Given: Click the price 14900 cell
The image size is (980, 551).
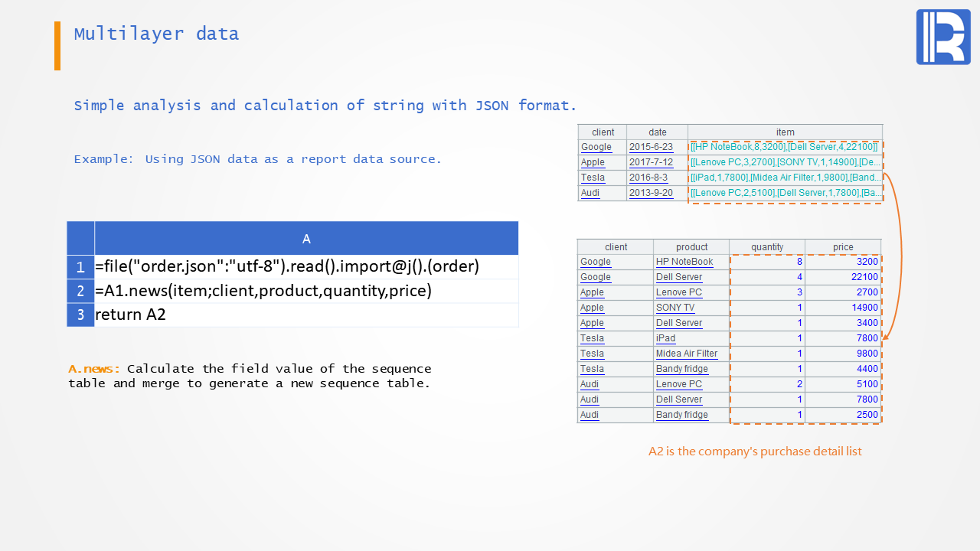Looking at the screenshot, I should (843, 308).
